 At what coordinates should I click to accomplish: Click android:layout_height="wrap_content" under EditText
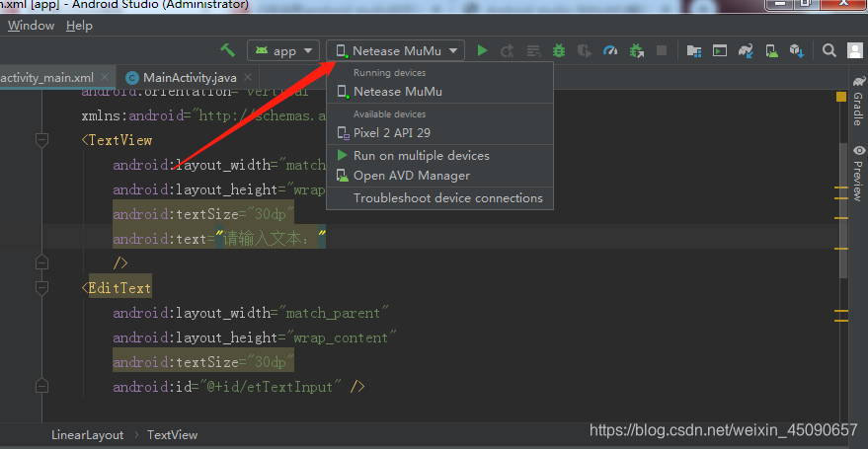pos(255,337)
